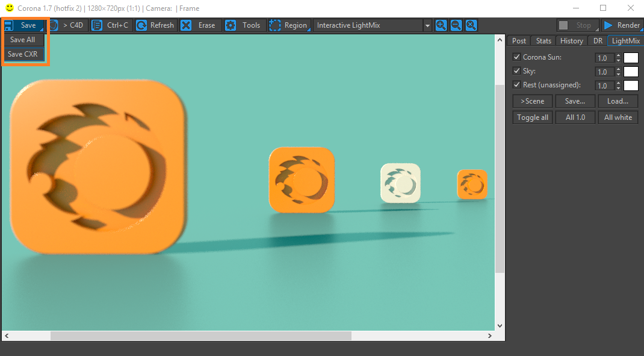The image size is (644, 356).
Task: Maximize the Corona frame buffer window
Action: 603,8
